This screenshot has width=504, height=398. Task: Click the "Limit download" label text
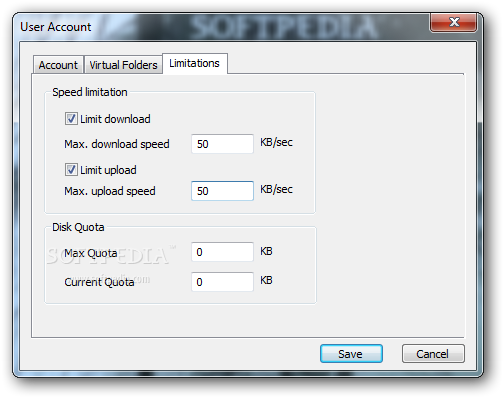(115, 119)
